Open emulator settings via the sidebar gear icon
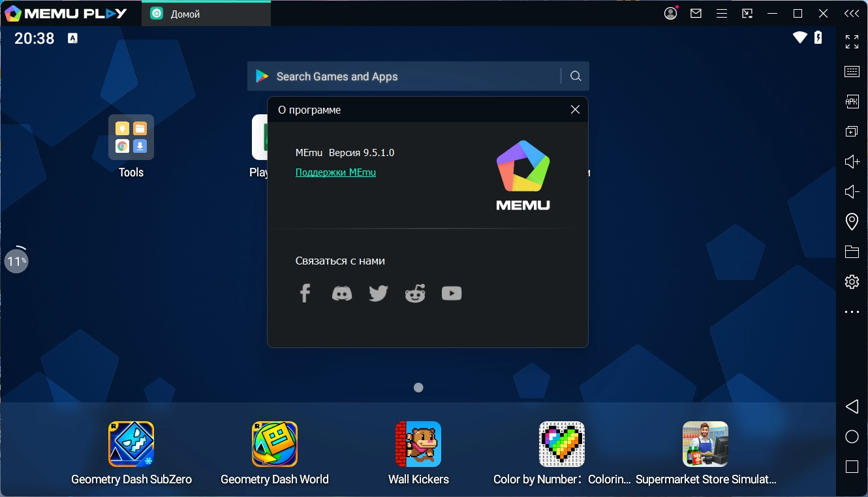 pyautogui.click(x=852, y=281)
